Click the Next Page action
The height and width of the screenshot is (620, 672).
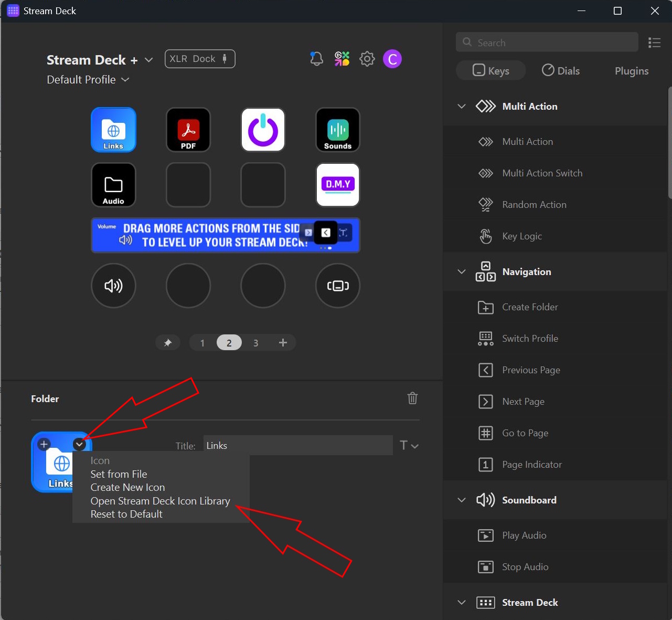point(555,402)
